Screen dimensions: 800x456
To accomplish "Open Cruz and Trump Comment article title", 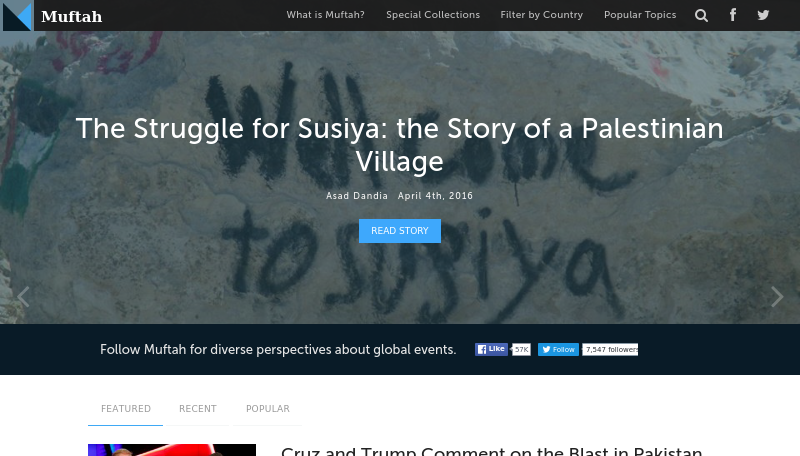I will click(491, 451).
